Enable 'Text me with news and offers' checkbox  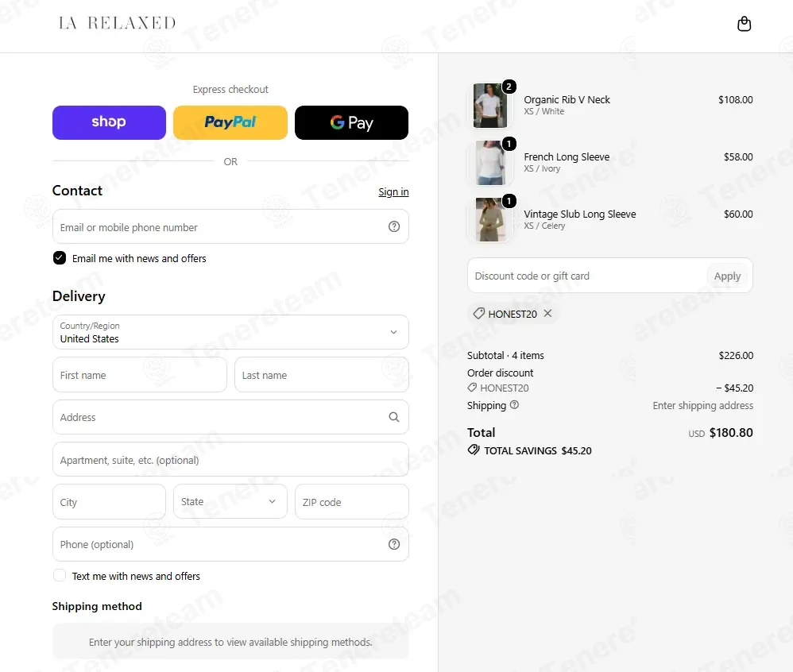tap(59, 575)
